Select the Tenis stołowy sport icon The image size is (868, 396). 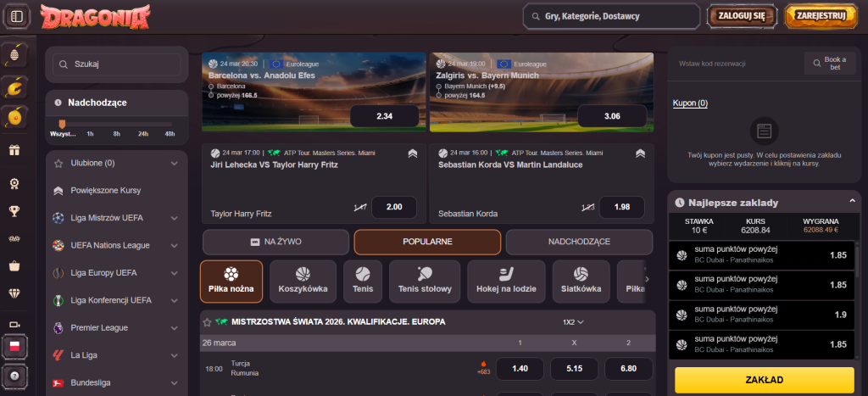point(425,282)
